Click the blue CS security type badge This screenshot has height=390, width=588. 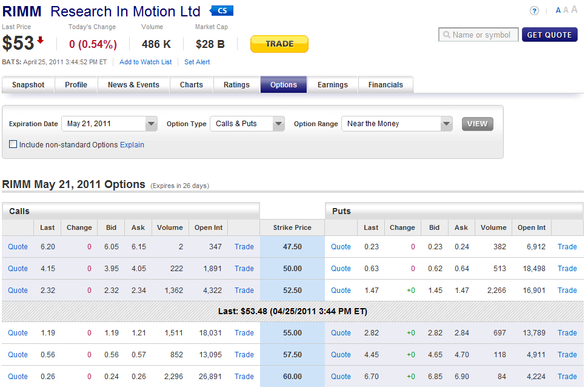221,10
